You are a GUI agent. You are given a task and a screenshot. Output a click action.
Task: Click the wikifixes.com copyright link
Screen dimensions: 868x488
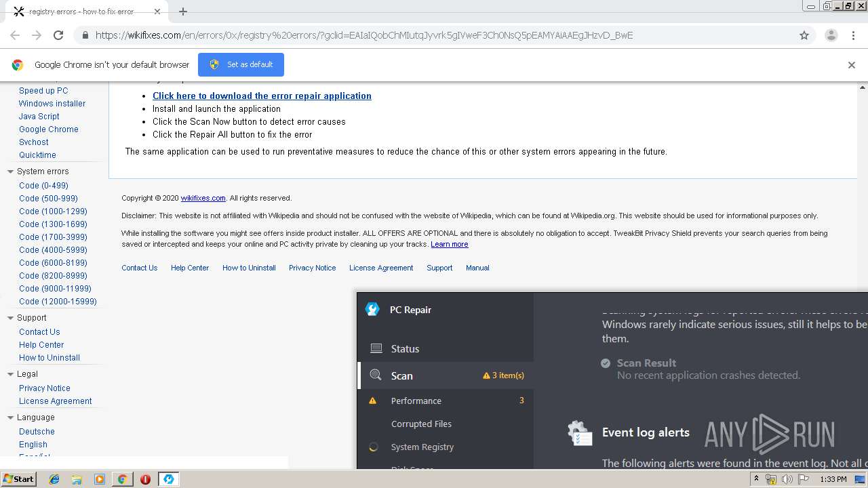(x=203, y=198)
